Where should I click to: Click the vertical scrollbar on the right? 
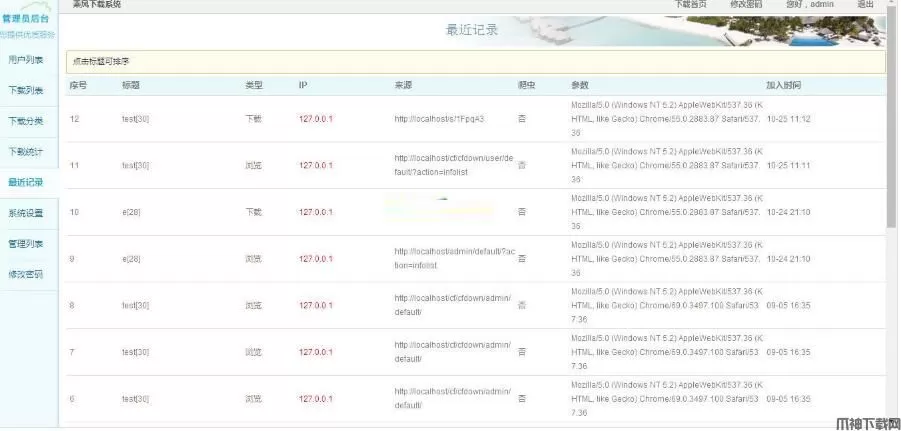click(892, 150)
